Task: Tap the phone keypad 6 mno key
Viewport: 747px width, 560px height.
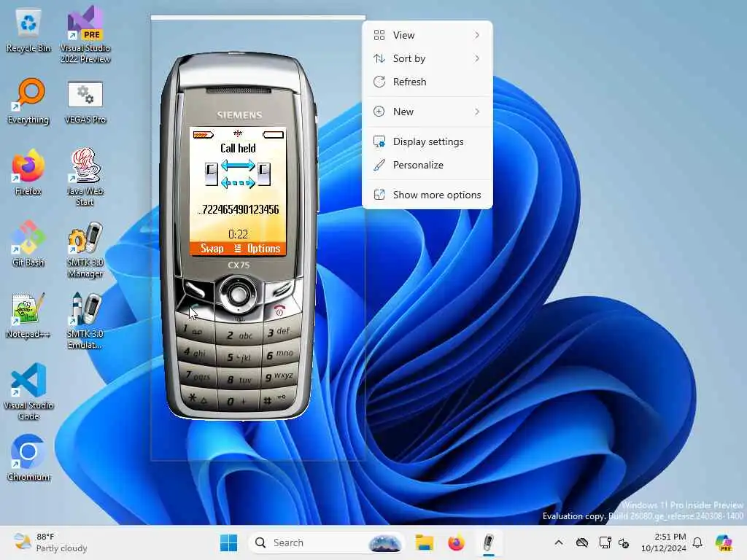Action: [x=280, y=354]
